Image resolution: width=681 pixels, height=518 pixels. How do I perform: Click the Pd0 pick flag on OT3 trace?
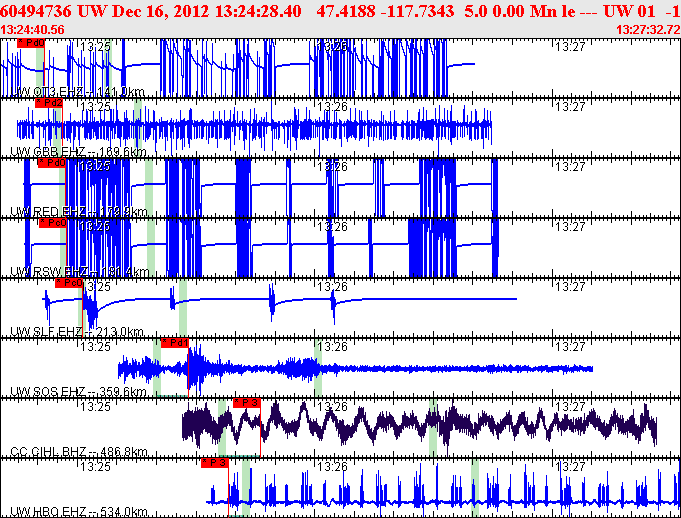pyautogui.click(x=32, y=44)
